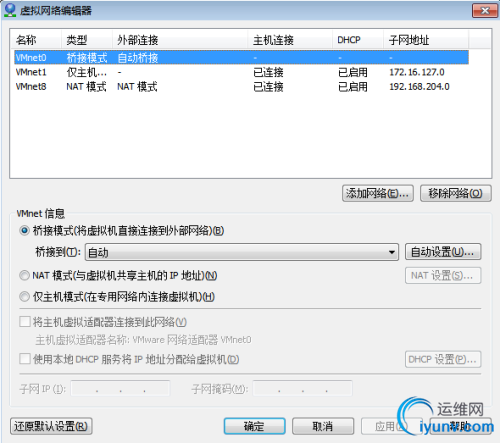Click the 应用 button
Viewport: 500px width, 443px height.
(x=391, y=426)
